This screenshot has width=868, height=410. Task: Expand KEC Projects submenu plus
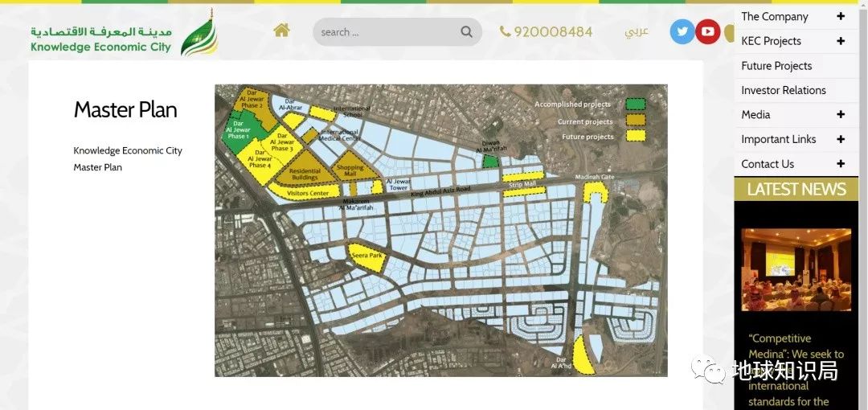pyautogui.click(x=841, y=41)
